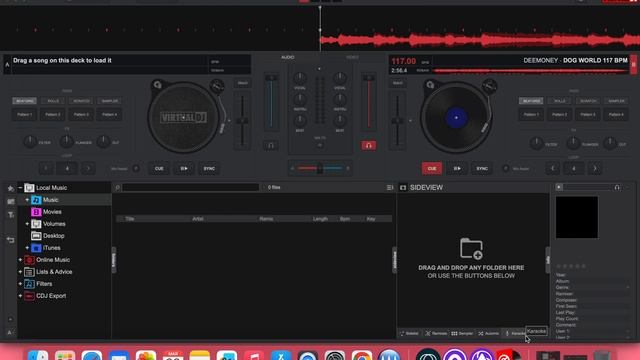Click the left channel volume fader
Viewport: 640px width, 360px height.
click(x=271, y=102)
